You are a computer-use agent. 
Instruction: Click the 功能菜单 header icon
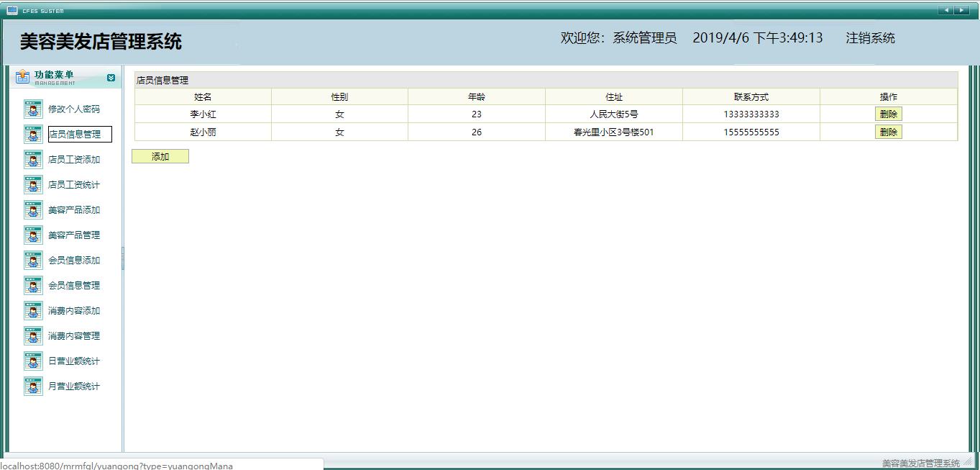pyautogui.click(x=22, y=76)
